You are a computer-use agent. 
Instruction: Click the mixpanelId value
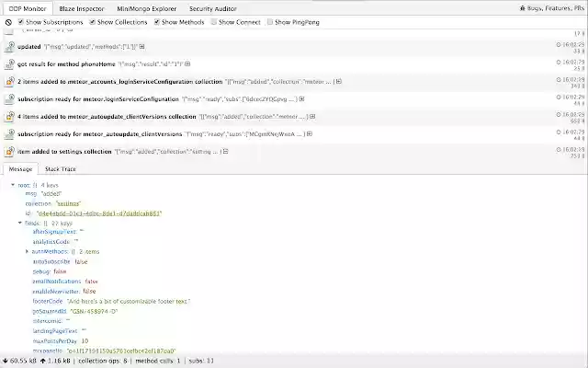tap(120, 351)
